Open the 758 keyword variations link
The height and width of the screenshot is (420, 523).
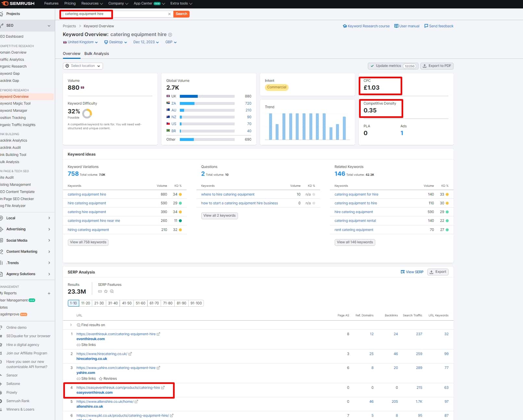click(73, 174)
